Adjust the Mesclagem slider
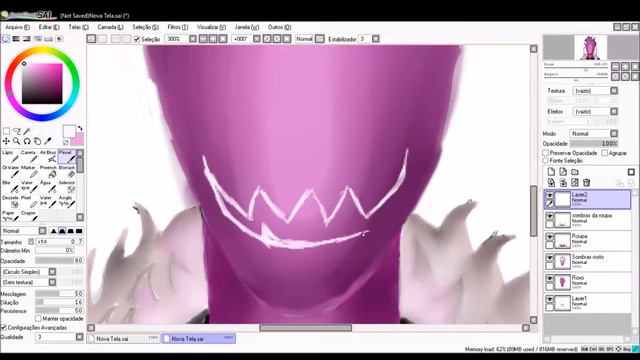Screen dimensions: 640x360 tap(59, 293)
